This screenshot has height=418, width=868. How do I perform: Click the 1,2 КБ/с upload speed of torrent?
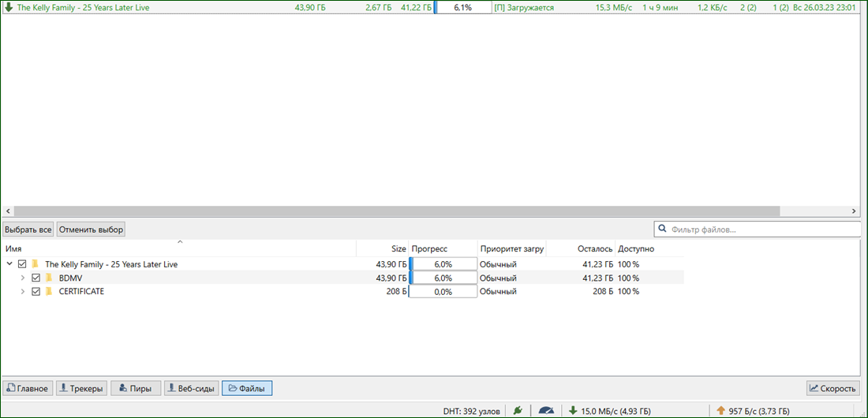[712, 8]
